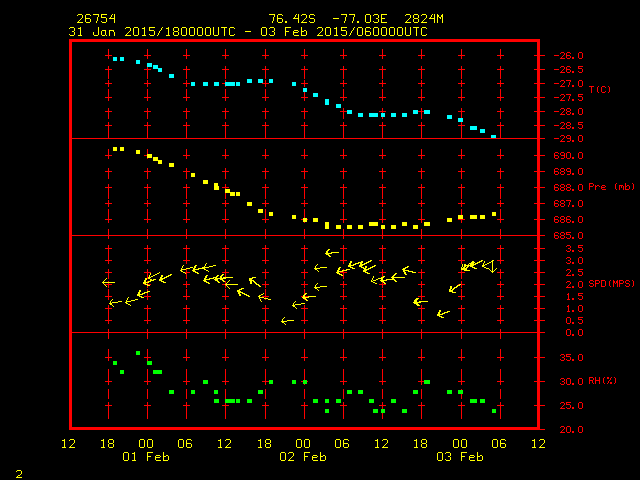Click the 686.0 pressure tick label
The height and width of the screenshot is (480, 640).
point(568,220)
